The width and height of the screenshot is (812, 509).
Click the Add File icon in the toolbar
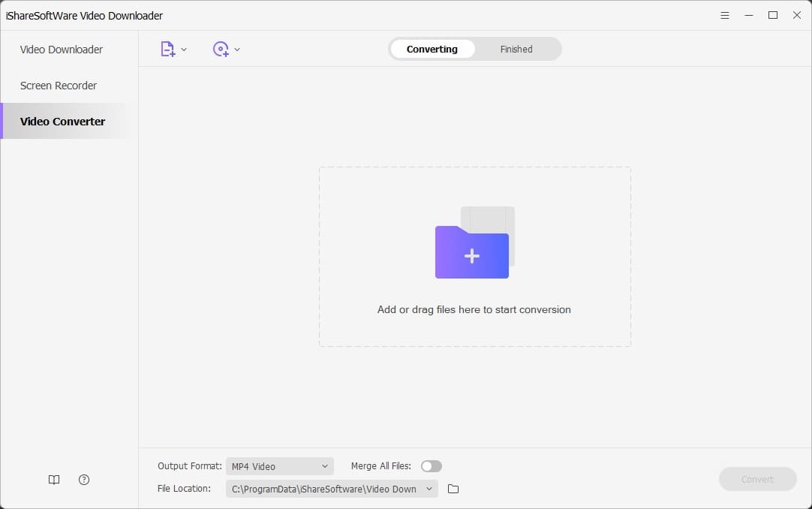(167, 48)
